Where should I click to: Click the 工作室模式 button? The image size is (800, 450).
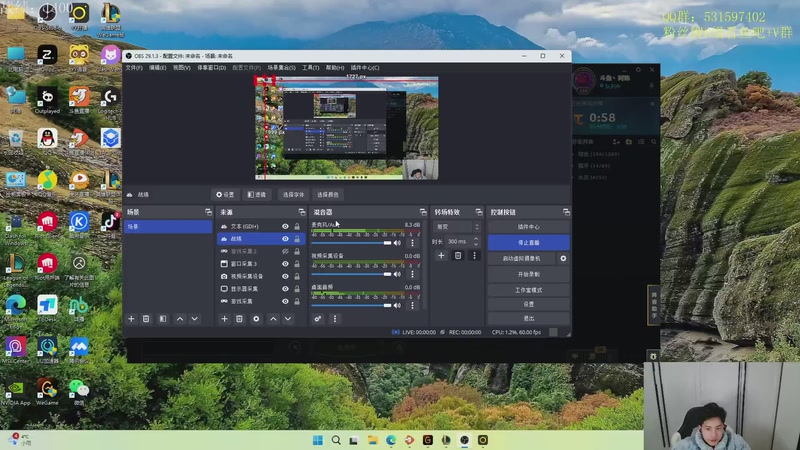click(529, 290)
